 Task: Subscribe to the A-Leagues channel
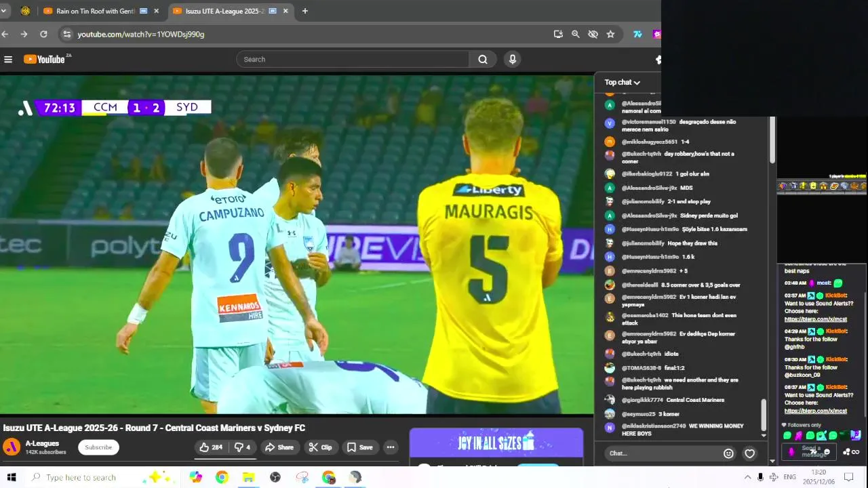[98, 447]
